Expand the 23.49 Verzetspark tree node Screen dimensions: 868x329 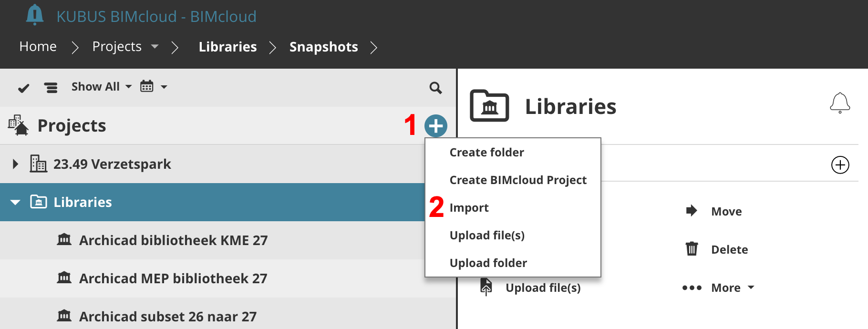click(x=15, y=164)
